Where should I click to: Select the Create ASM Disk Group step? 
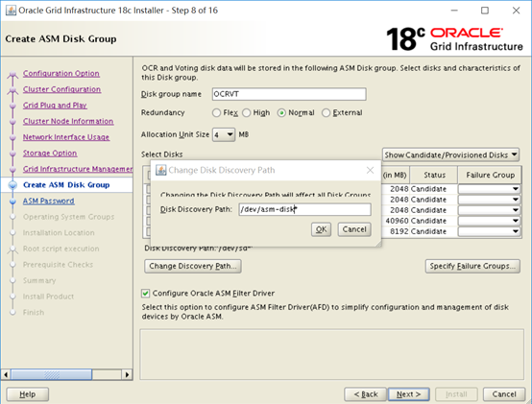pos(66,184)
